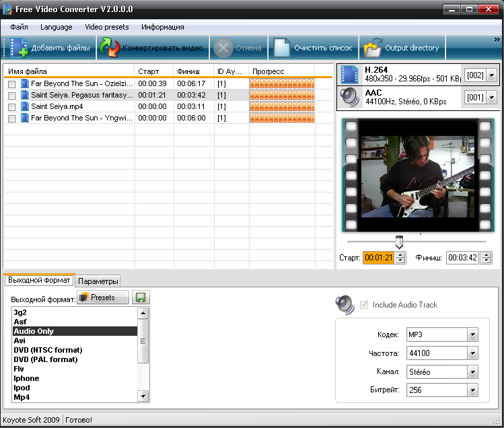Tick checkbox for Saint Seiya.mp4
504x428 pixels.
[x=11, y=107]
